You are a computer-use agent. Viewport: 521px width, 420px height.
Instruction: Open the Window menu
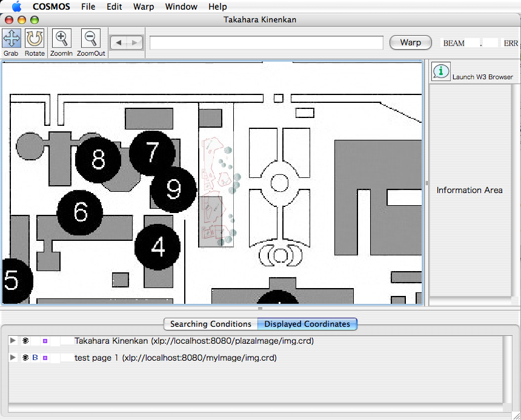[181, 7]
